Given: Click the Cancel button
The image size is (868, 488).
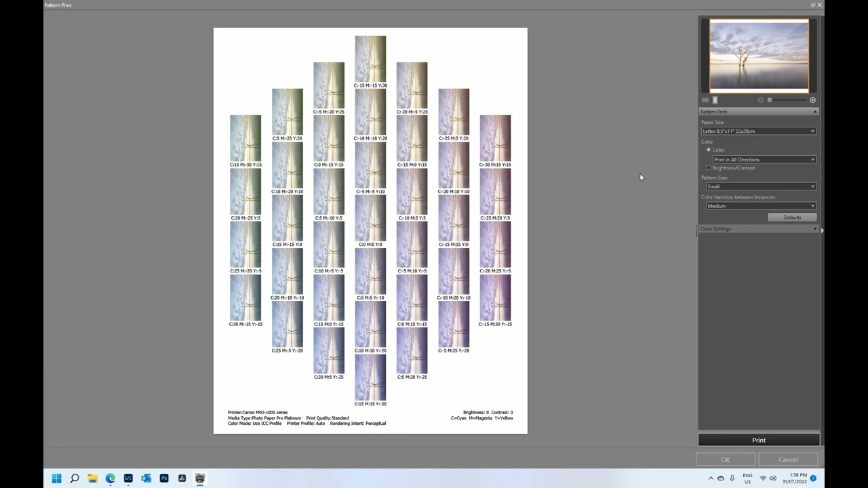Looking at the screenshot, I should [788, 460].
